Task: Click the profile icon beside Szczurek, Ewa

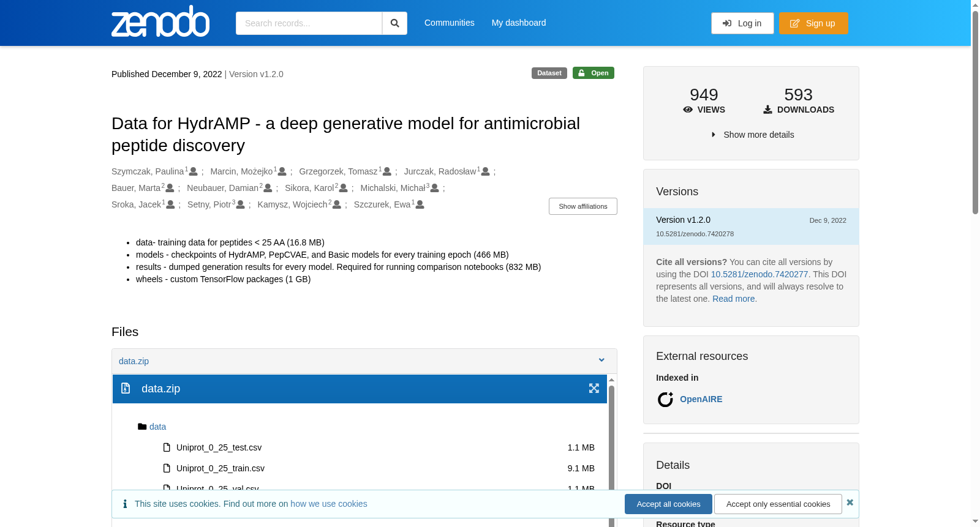Action: pos(420,205)
